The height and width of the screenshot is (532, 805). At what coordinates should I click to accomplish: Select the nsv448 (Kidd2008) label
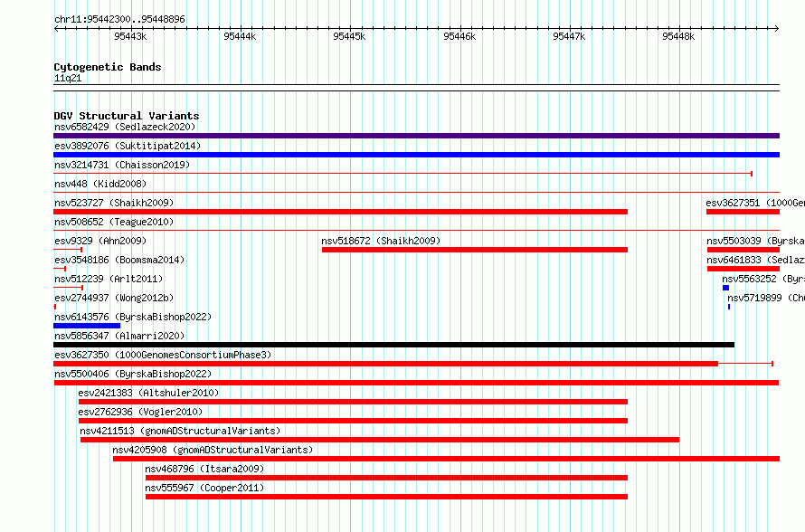tap(100, 184)
